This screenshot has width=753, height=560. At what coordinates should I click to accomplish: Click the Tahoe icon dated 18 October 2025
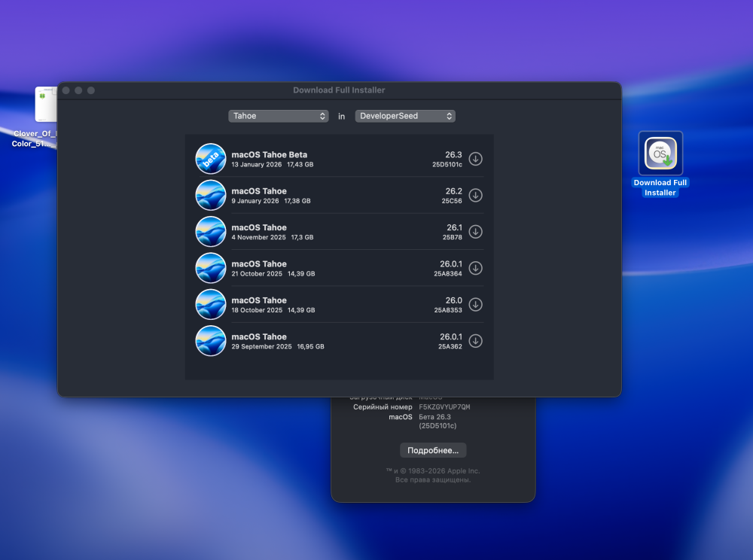pos(211,305)
